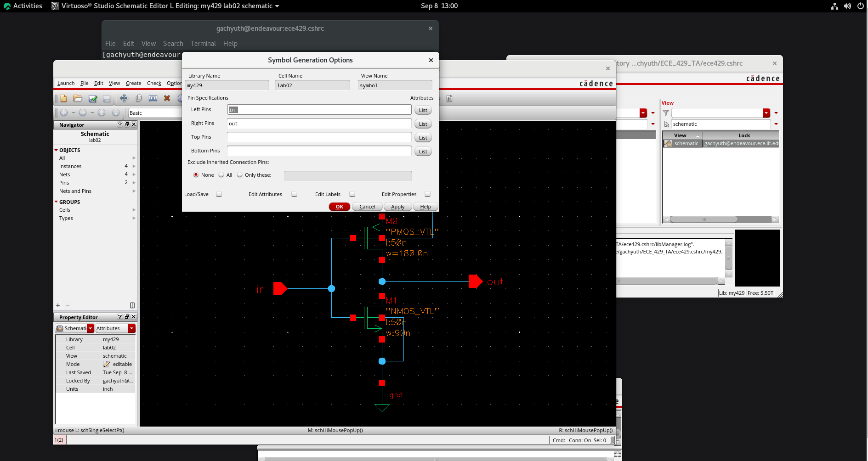Expand the Instances row arrow
The image size is (868, 461).
(x=134, y=166)
